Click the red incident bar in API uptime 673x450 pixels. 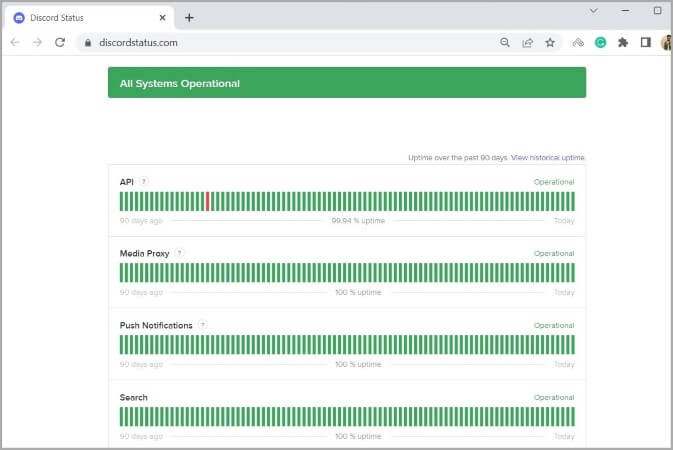click(x=207, y=201)
